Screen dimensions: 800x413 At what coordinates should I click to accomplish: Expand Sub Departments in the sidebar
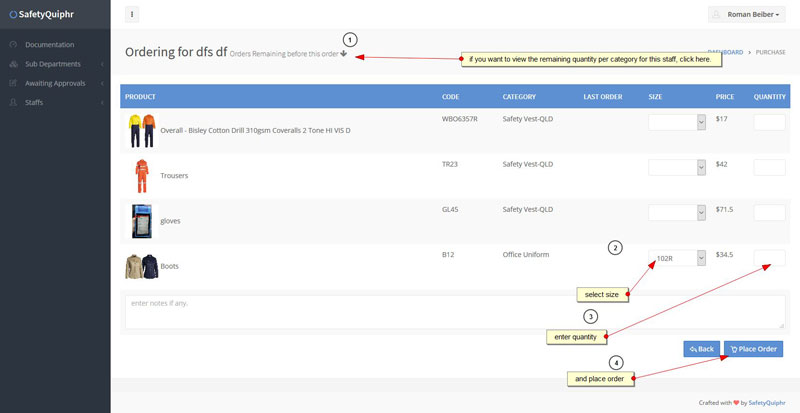click(x=55, y=64)
